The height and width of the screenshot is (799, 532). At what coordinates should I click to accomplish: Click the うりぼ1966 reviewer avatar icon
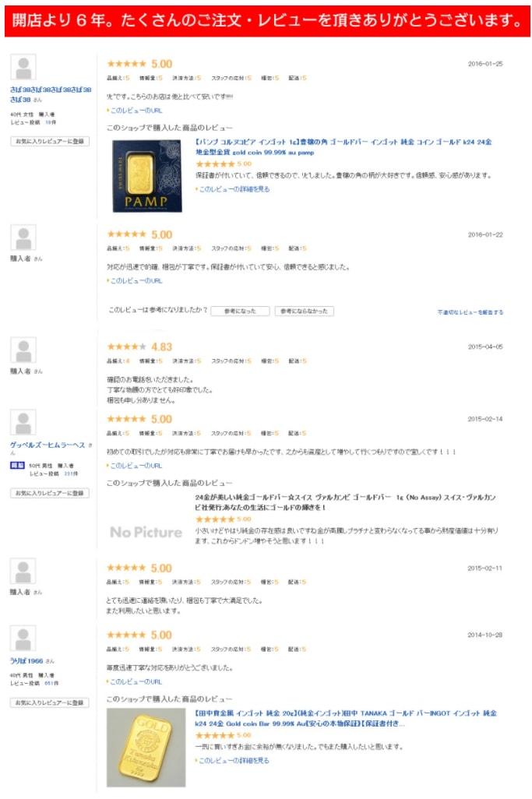23,639
